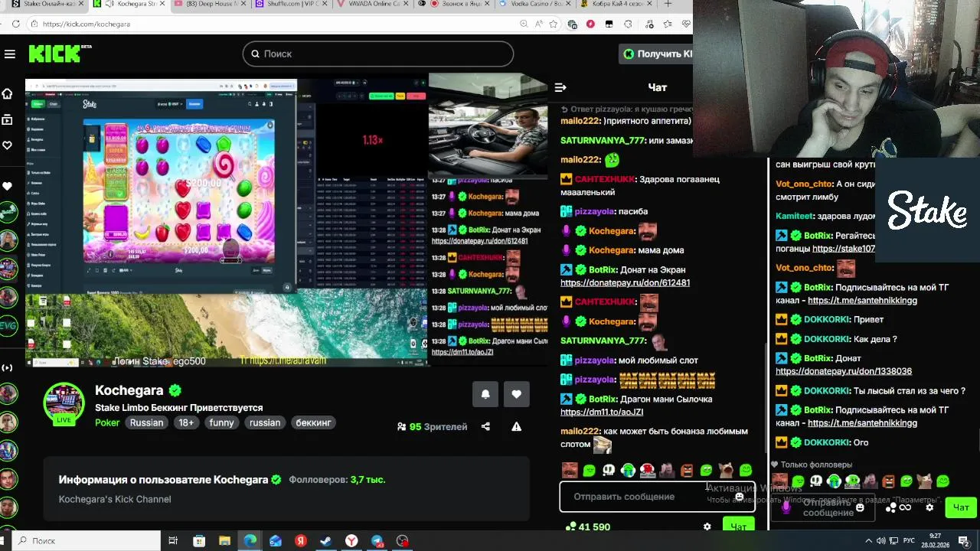The image size is (980, 551).
Task: Open donatepay.ru/don/1338036 link in overlay chat
Action: coord(844,371)
